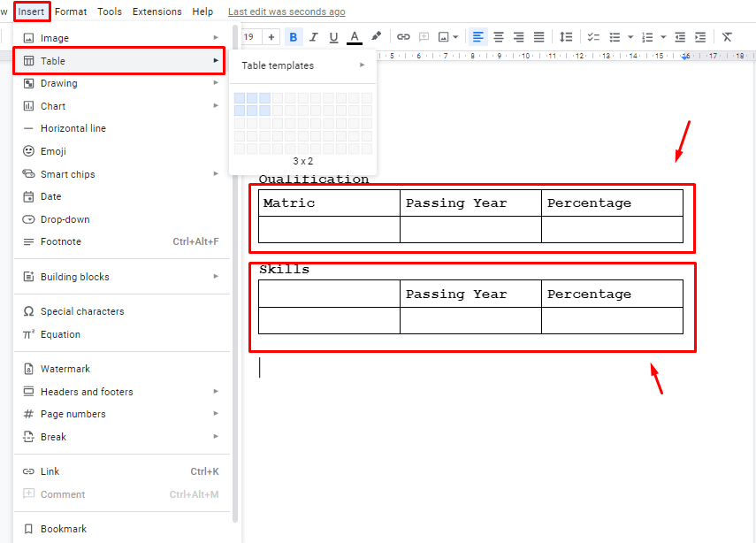The width and height of the screenshot is (756, 543).
Task: Click the Building blocks submenu arrow
Action: [x=216, y=276]
